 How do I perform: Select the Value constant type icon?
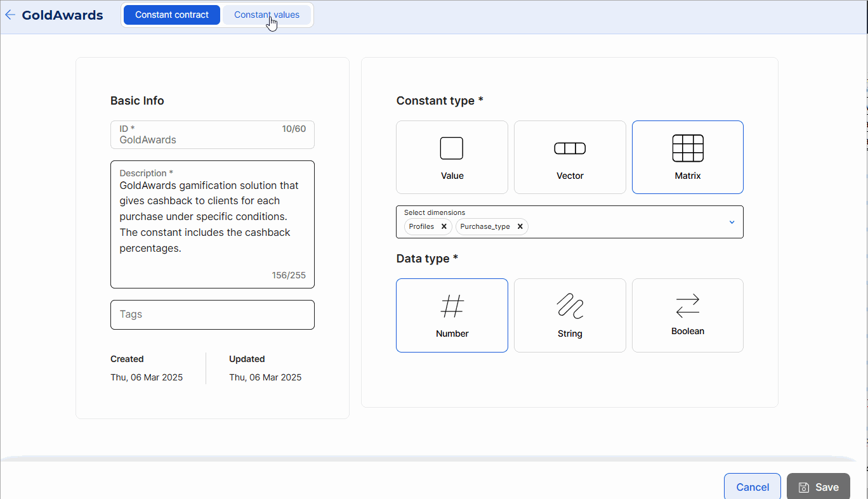pyautogui.click(x=452, y=148)
